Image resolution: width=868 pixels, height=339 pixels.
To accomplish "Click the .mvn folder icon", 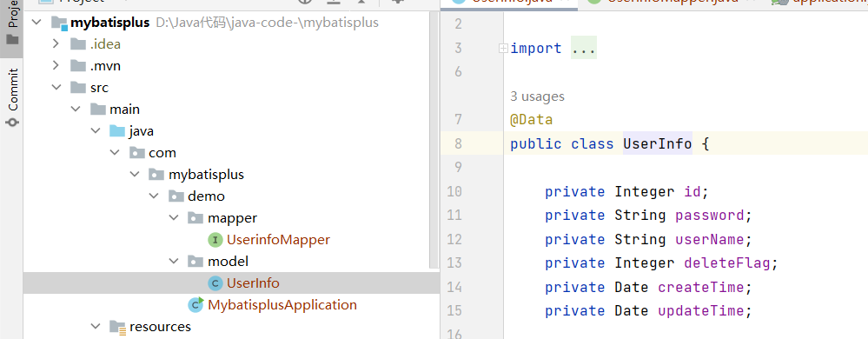I will pos(78,66).
